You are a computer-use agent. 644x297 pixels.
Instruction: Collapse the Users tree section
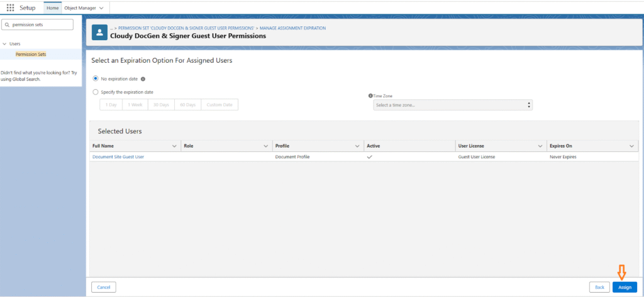click(4, 44)
